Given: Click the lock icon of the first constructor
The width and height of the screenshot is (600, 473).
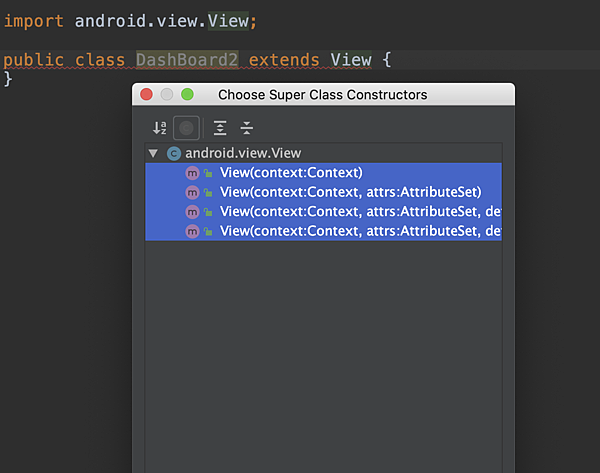Looking at the screenshot, I should [x=208, y=173].
